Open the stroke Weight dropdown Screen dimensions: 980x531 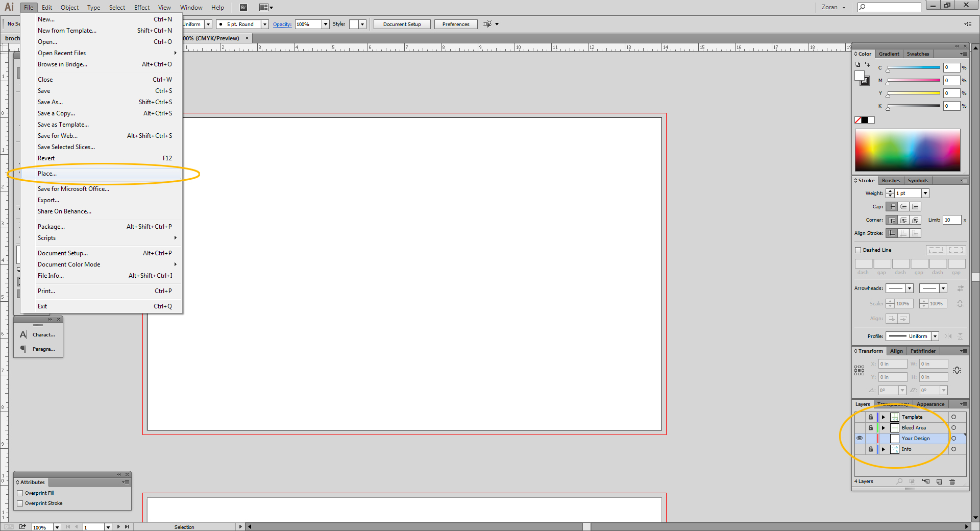tap(925, 194)
